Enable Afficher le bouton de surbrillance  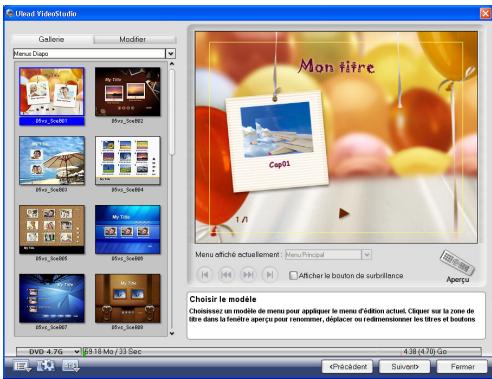293,276
